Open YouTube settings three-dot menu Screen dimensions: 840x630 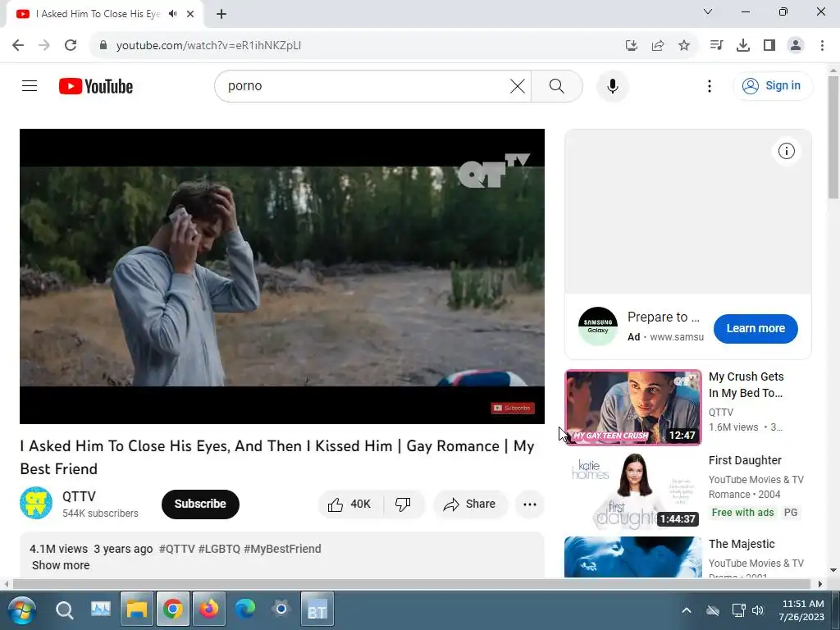click(x=710, y=85)
